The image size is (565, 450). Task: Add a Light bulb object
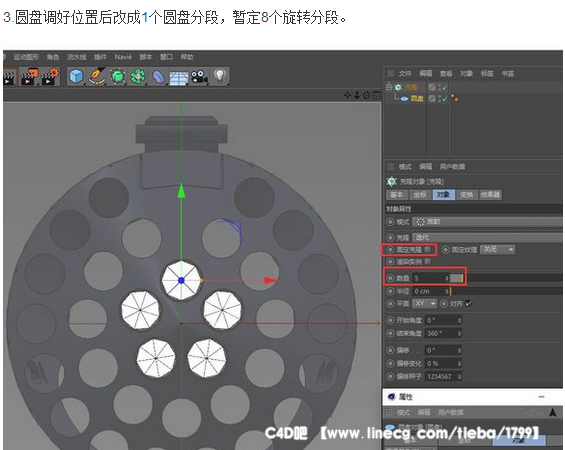[220, 76]
